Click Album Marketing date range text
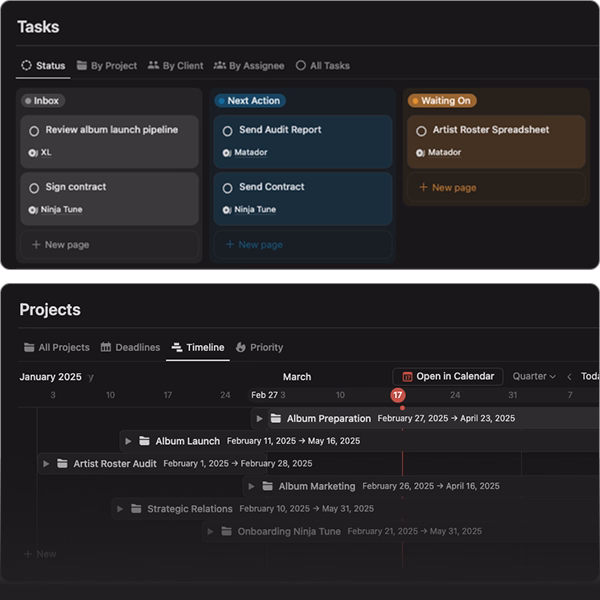 pyautogui.click(x=431, y=486)
